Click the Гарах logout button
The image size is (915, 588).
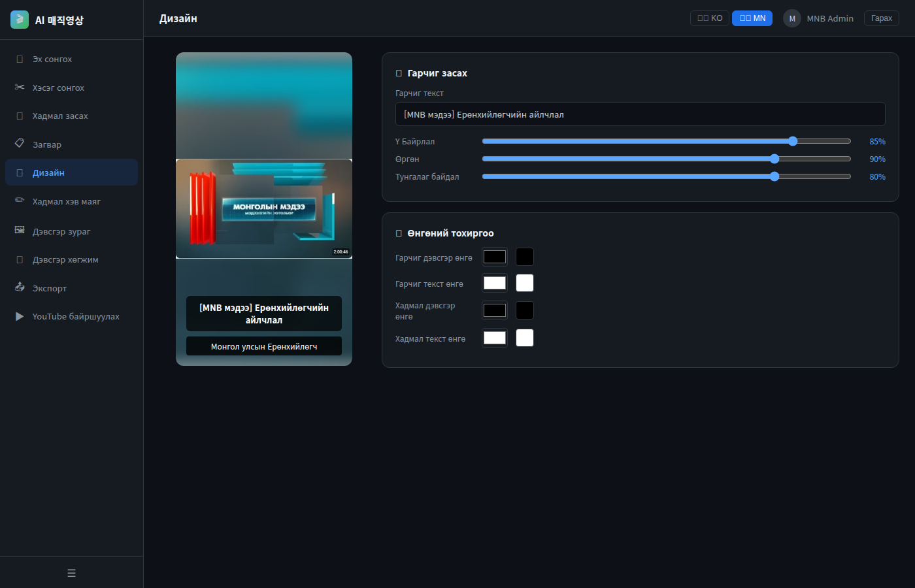(882, 18)
